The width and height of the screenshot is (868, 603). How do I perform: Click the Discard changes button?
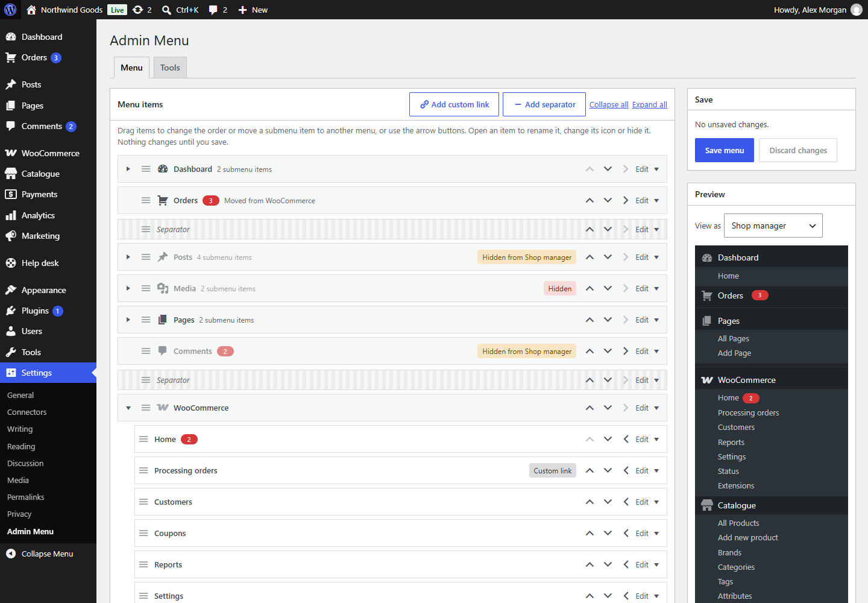click(x=798, y=150)
